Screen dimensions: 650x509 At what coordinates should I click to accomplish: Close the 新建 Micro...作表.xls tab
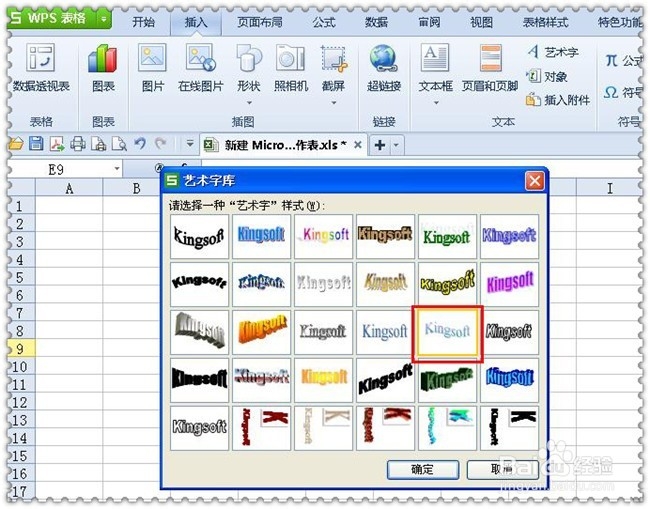click(358, 145)
